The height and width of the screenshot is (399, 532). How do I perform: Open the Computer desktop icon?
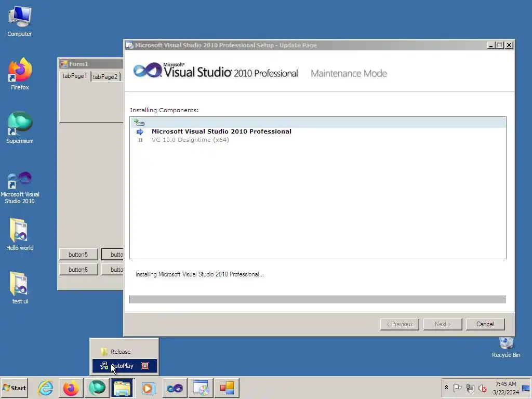pyautogui.click(x=20, y=21)
